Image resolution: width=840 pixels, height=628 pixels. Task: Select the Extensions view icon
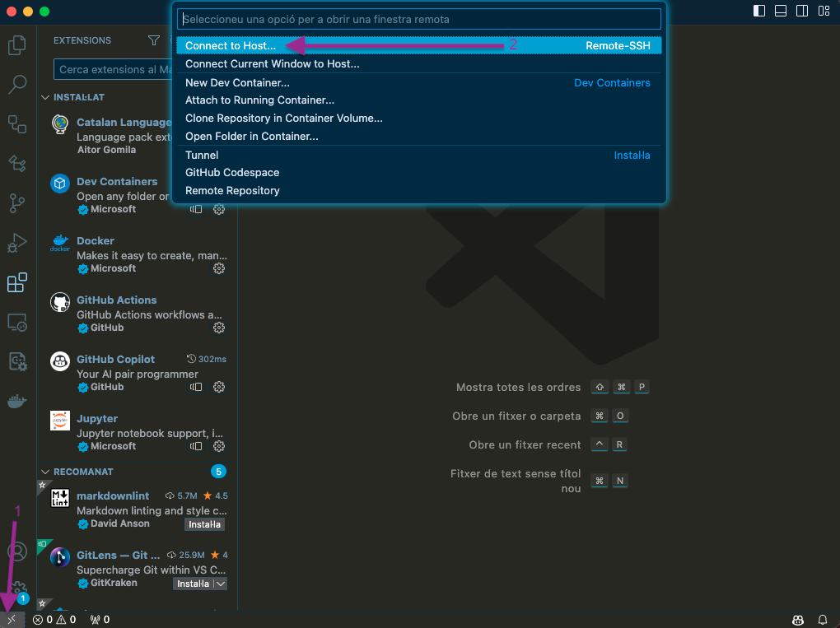pyautogui.click(x=17, y=282)
